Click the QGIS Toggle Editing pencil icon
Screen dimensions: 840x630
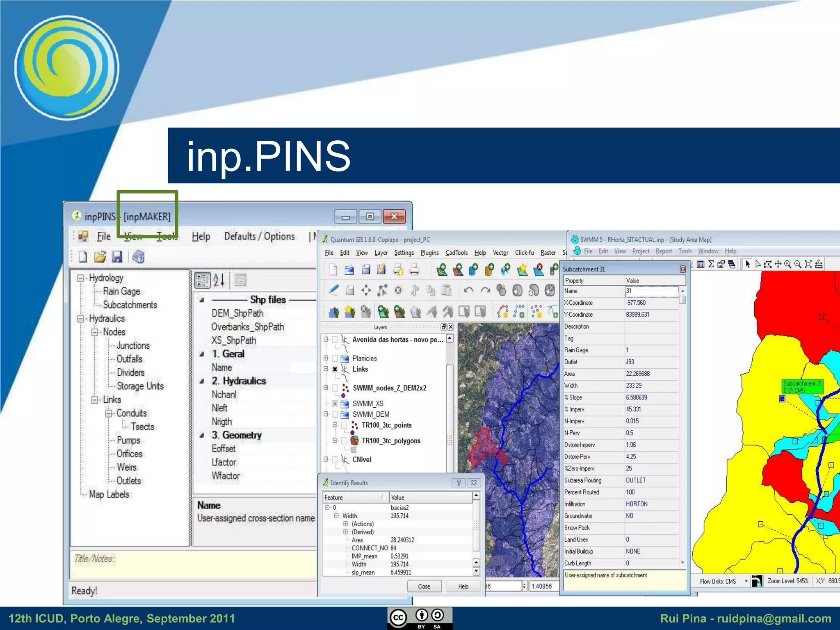pos(333,290)
